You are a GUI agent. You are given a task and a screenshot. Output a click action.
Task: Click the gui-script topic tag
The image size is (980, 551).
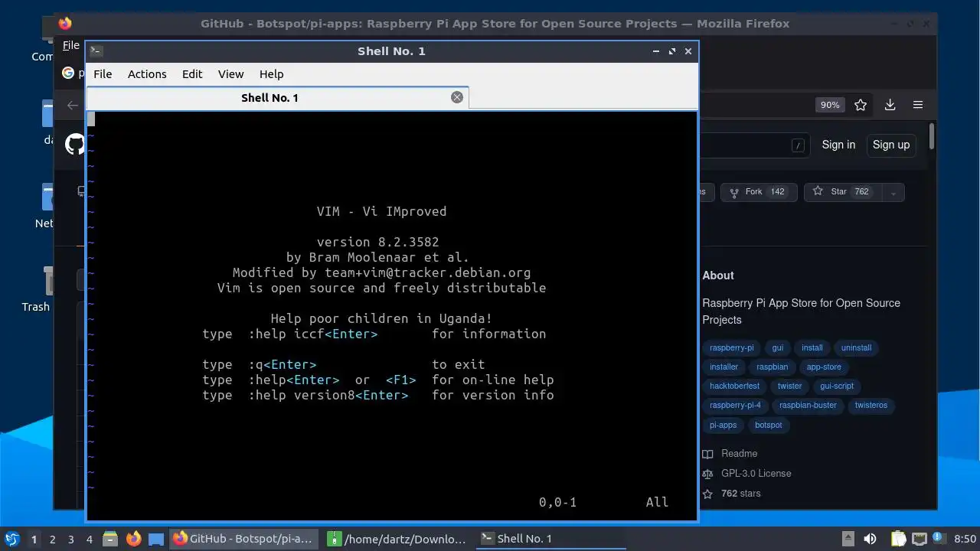837,386
